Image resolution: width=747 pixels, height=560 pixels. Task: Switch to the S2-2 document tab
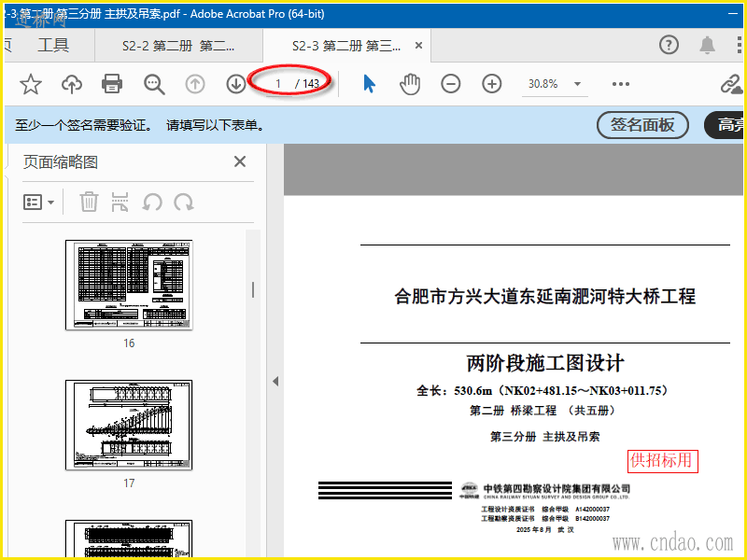[178, 46]
